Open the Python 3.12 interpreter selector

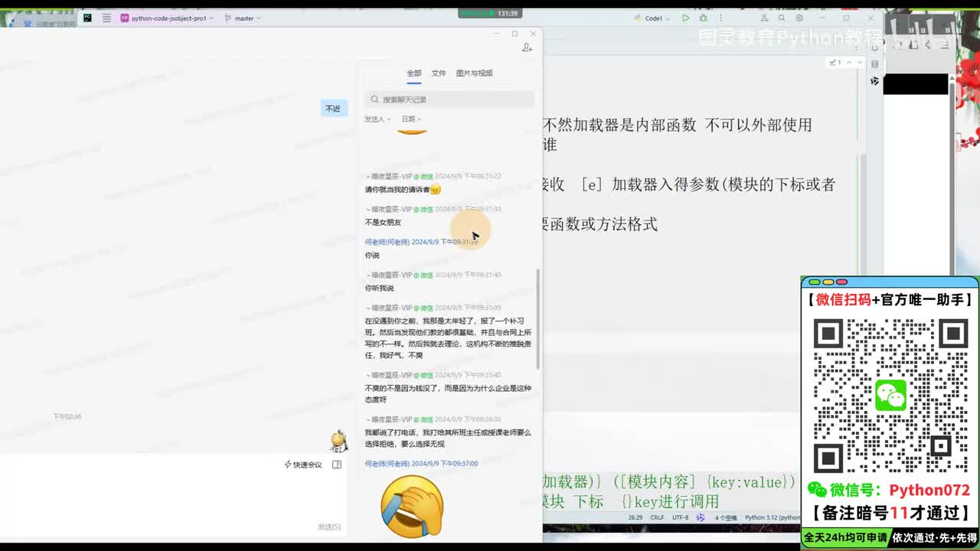click(772, 518)
